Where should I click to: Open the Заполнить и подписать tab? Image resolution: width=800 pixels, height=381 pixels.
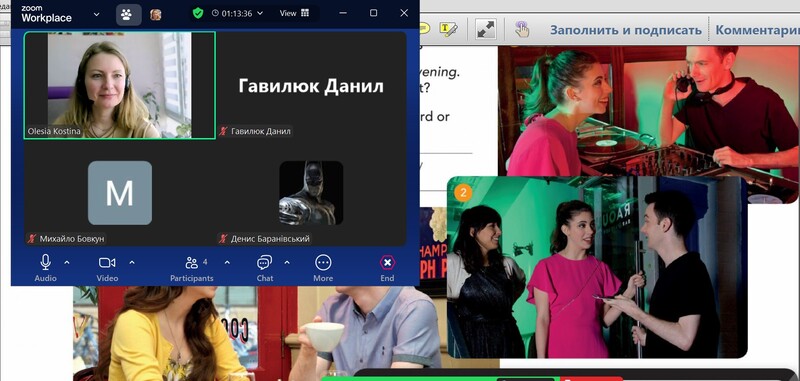coord(626,30)
